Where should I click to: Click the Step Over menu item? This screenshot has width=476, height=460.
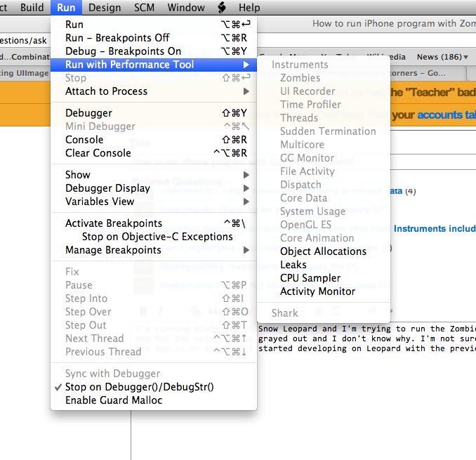[x=154, y=312]
